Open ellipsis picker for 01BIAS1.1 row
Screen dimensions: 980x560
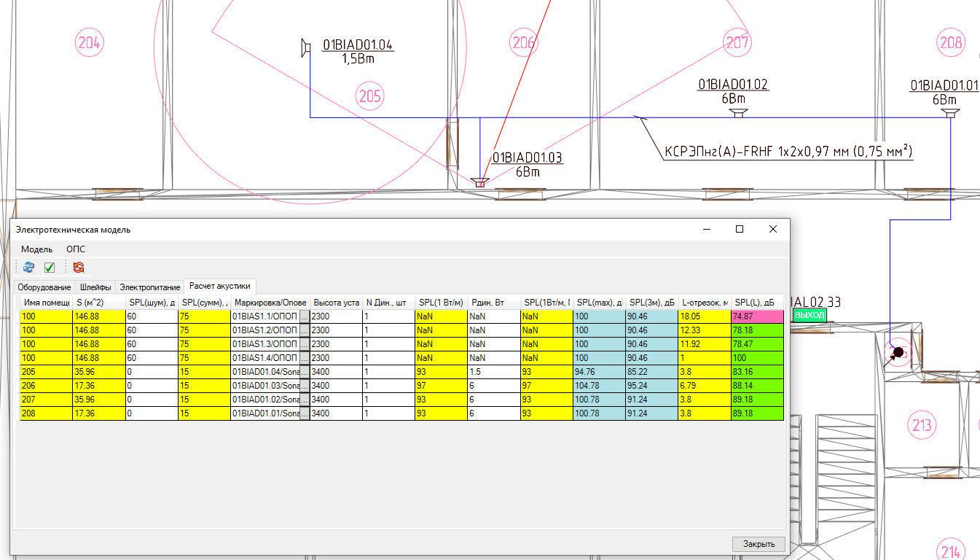click(x=305, y=316)
